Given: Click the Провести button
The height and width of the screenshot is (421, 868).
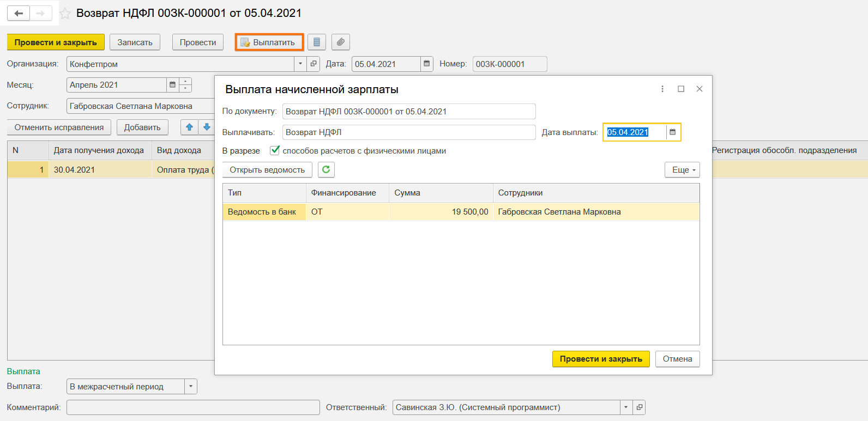Looking at the screenshot, I should pos(198,42).
